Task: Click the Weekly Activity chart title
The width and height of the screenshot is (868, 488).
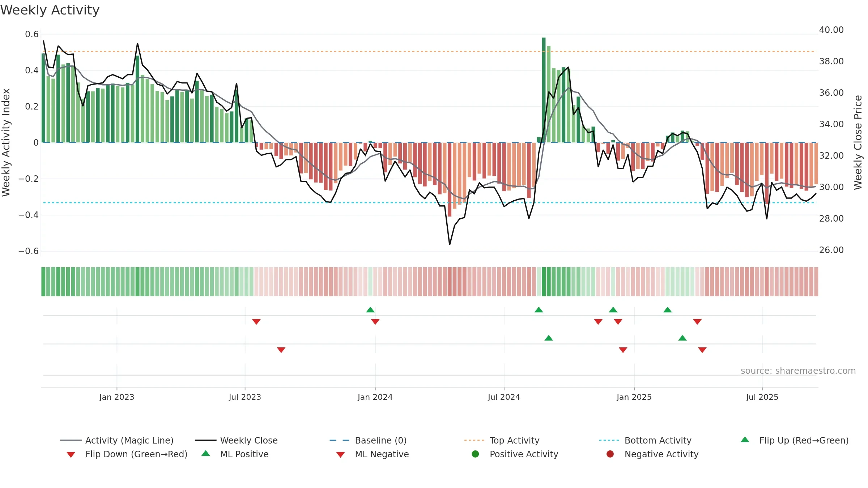Action: click(50, 10)
